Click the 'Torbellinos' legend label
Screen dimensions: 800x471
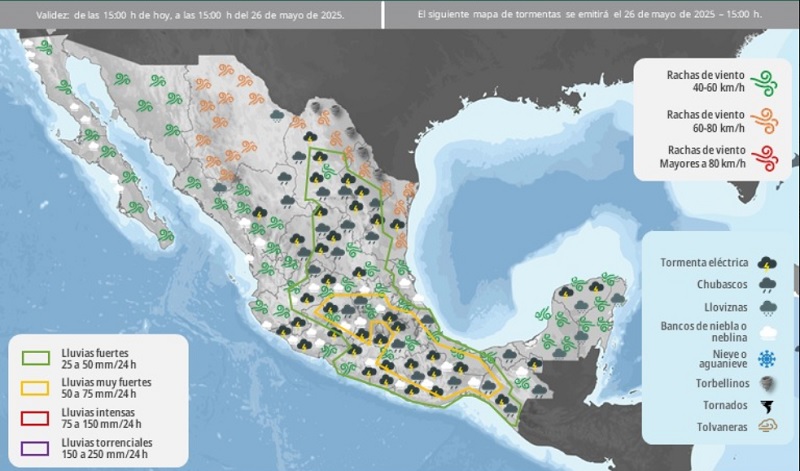pyautogui.click(x=722, y=383)
